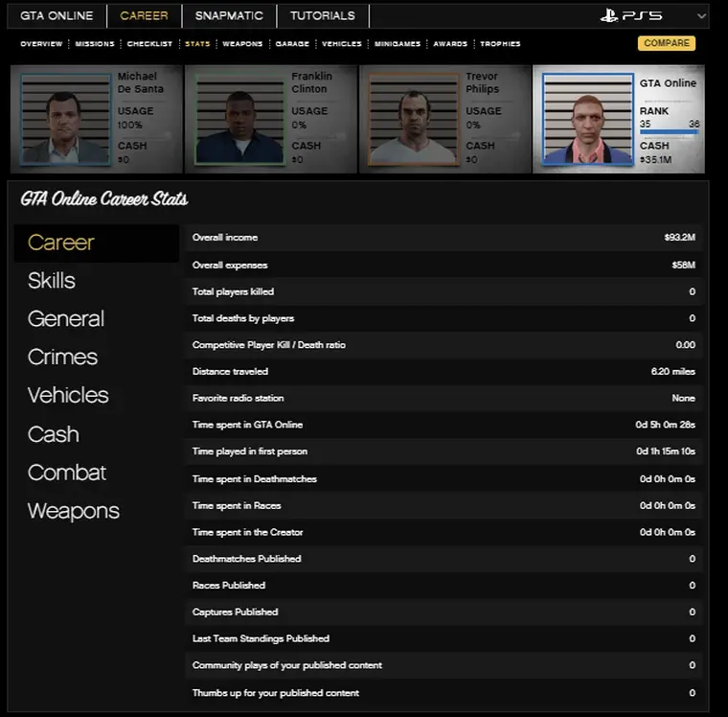Viewport: 728px width, 717px height.
Task: Open the TUTORIALS tab
Action: click(323, 15)
